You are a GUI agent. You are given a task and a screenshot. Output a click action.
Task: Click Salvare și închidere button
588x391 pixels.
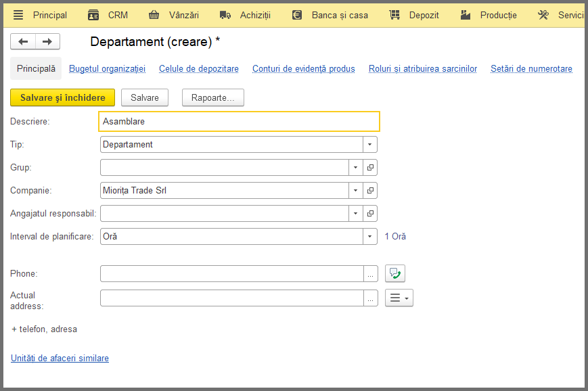[x=63, y=97]
